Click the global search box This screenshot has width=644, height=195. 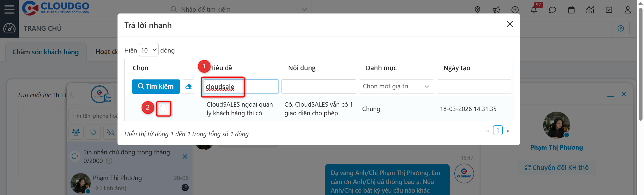(239, 10)
